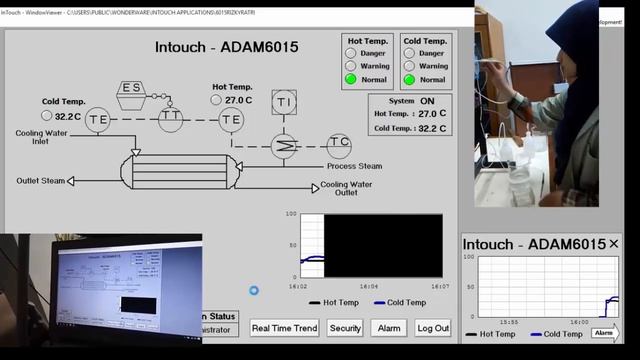The width and height of the screenshot is (640, 360).
Task: Click Cold Temp 32.2 C readout in status box
Action: pyautogui.click(x=410, y=129)
